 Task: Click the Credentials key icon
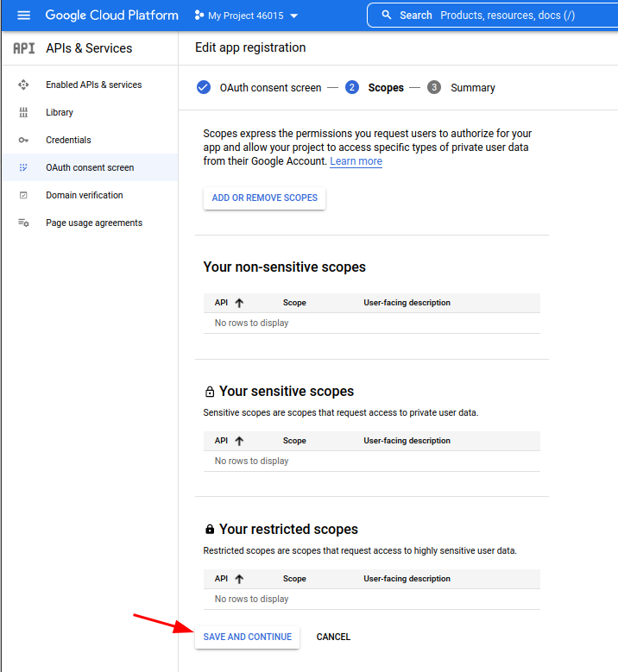(23, 140)
